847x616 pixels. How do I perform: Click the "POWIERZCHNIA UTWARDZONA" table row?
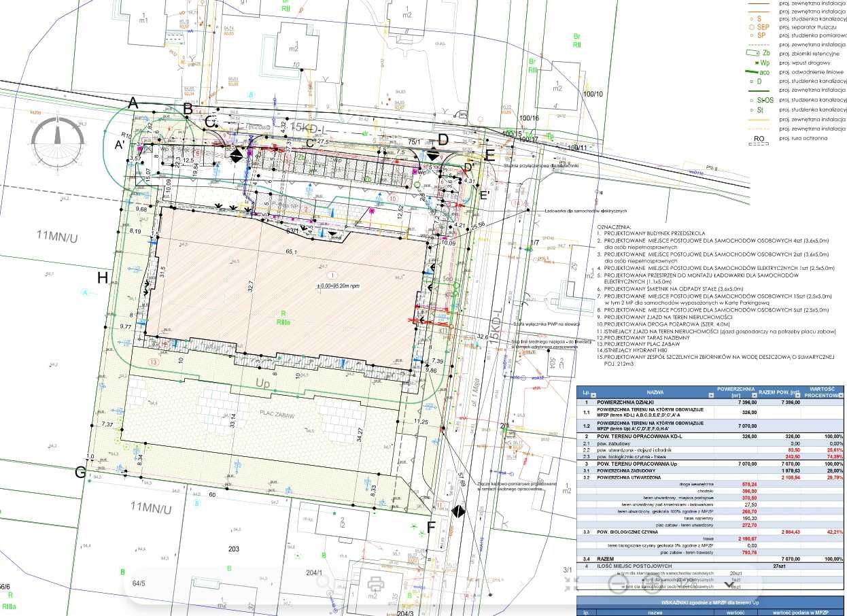711,477
